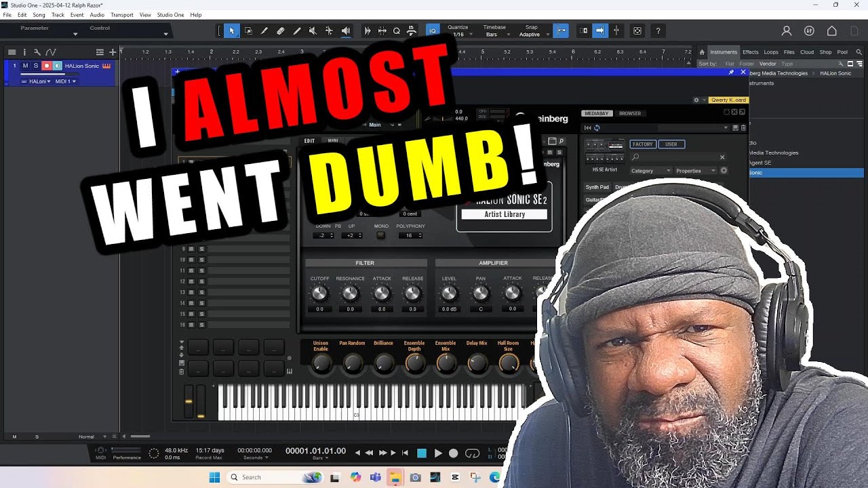
Task: Click the Add Track plus icon
Action: tap(113, 52)
